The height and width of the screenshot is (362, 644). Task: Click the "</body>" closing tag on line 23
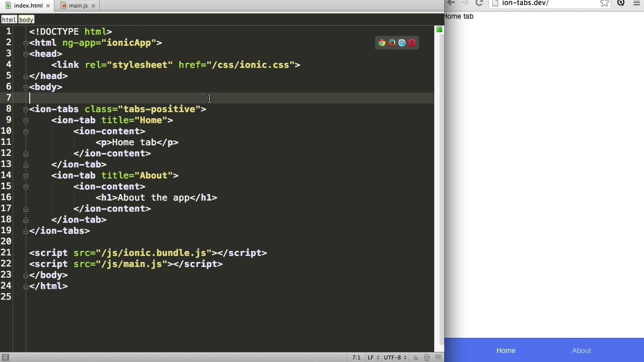click(48, 275)
